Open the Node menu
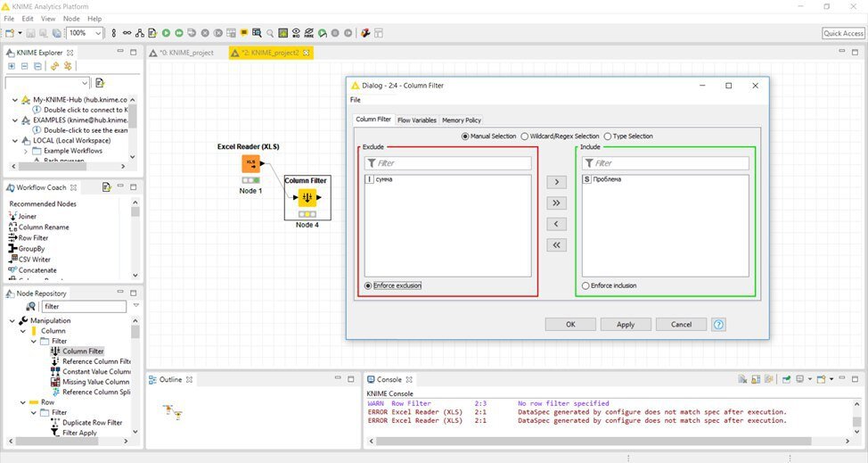Viewport: 868px width, 463px height. tap(71, 19)
